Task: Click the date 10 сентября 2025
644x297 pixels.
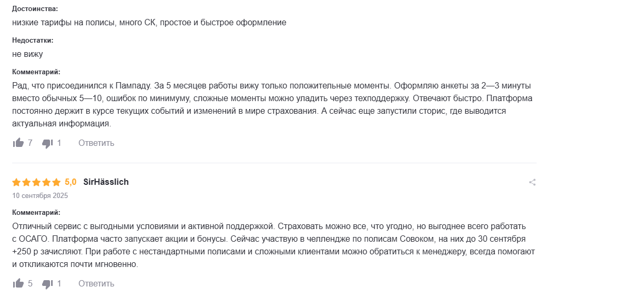Action: [40, 195]
